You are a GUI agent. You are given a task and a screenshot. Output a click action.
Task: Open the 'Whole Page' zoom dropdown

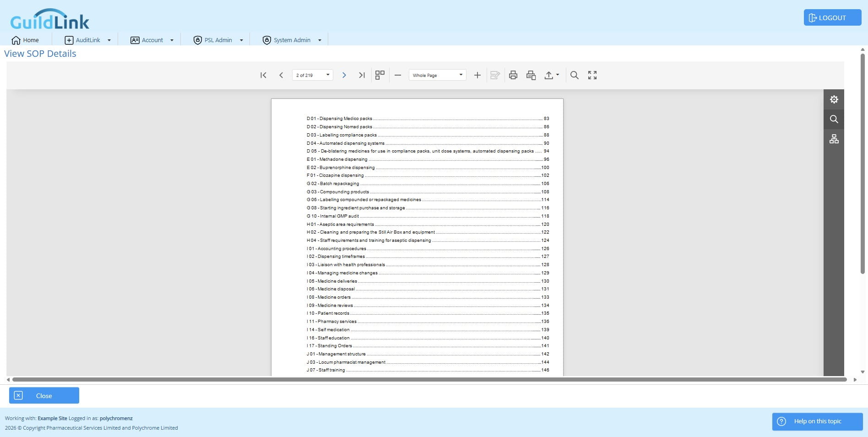pos(437,75)
